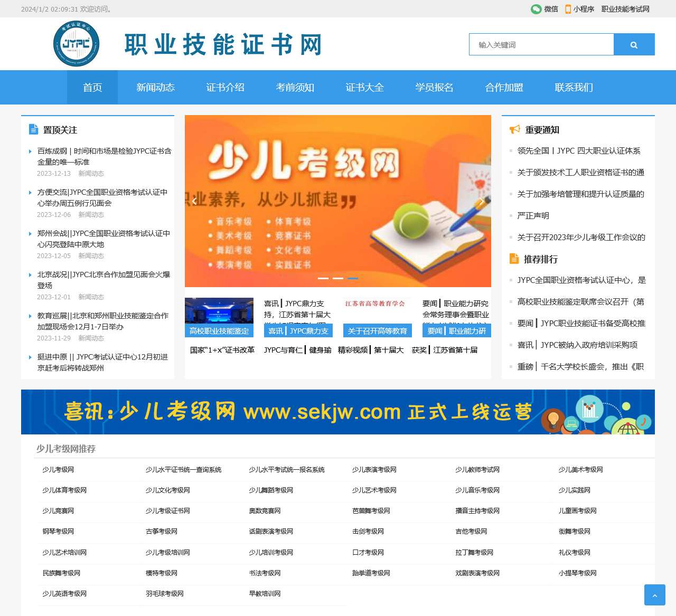This screenshot has width=676, height=616.
Task: Open the mini program (小程序) icon
Action: click(x=568, y=9)
